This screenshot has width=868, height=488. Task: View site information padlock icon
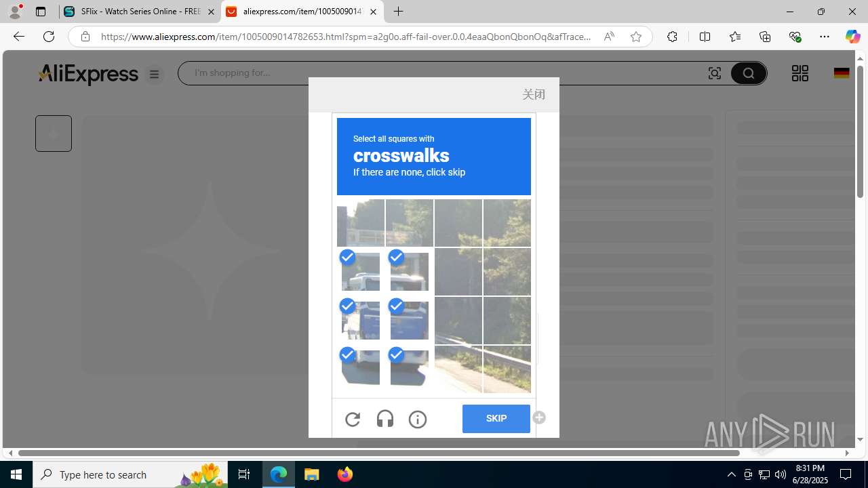coord(85,37)
